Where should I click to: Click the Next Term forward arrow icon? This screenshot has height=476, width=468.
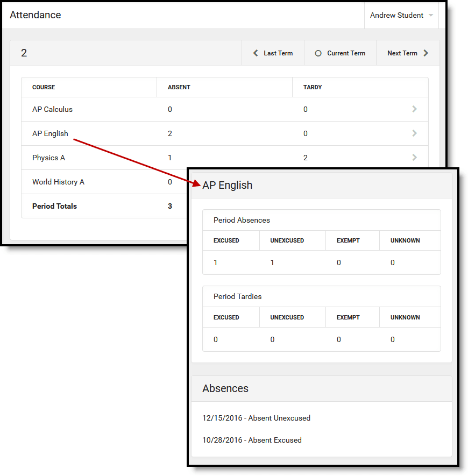426,53
